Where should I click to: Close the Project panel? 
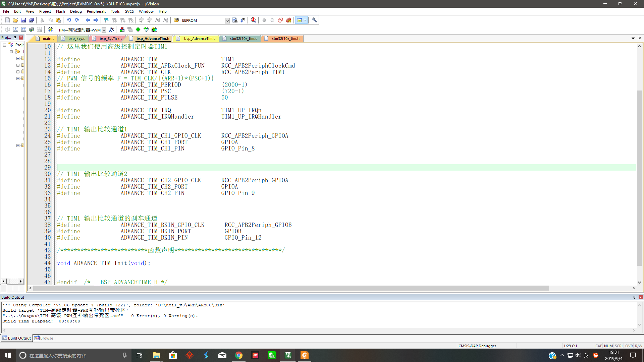pyautogui.click(x=21, y=38)
